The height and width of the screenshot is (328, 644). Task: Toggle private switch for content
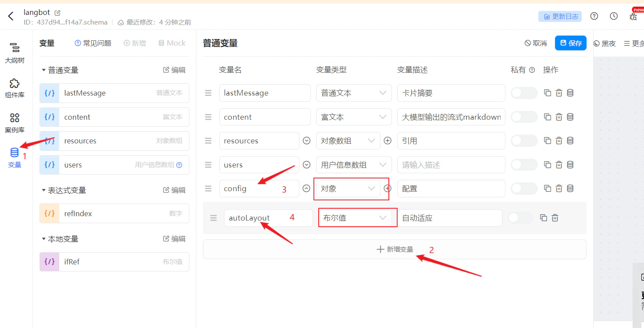pyautogui.click(x=524, y=117)
